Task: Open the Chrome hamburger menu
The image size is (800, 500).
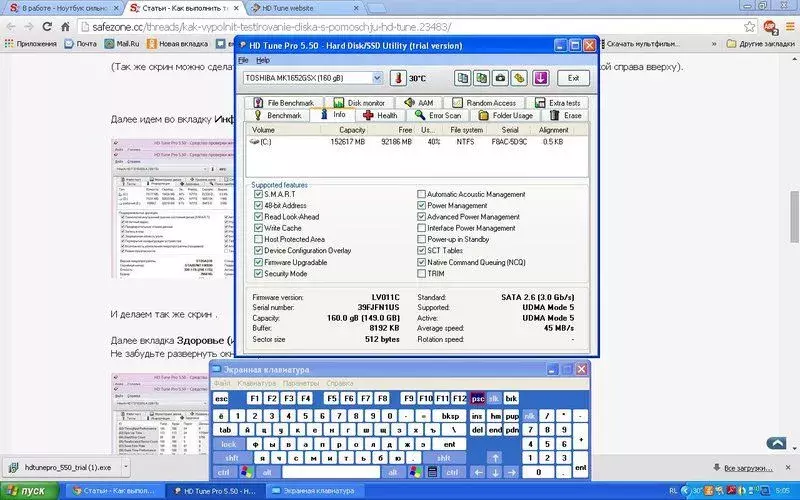Action: pyautogui.click(x=790, y=27)
